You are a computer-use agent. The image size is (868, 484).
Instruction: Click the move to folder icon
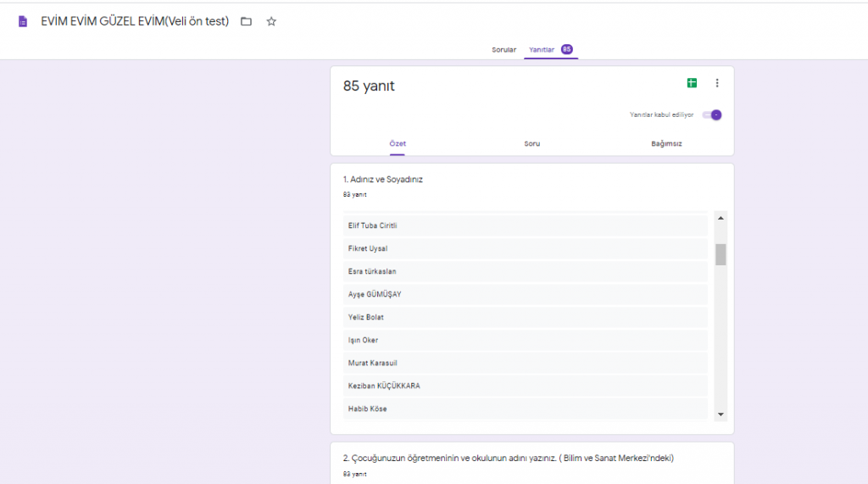(246, 22)
